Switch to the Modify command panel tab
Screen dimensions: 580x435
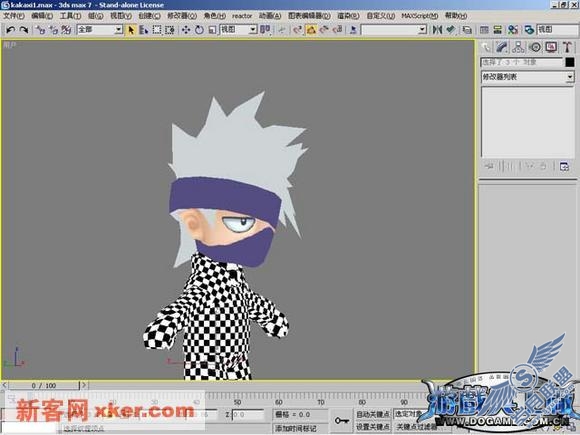pos(502,47)
